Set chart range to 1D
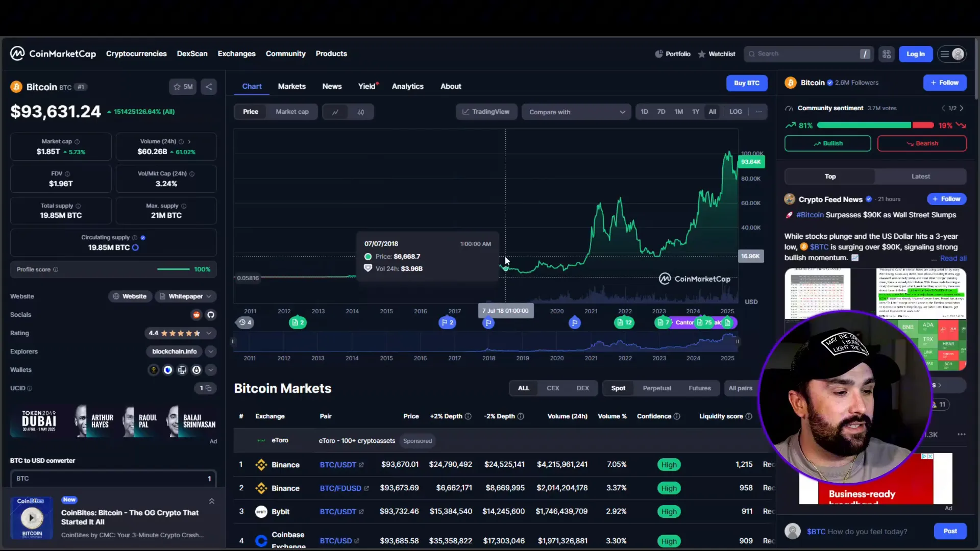The image size is (980, 551). click(x=644, y=112)
